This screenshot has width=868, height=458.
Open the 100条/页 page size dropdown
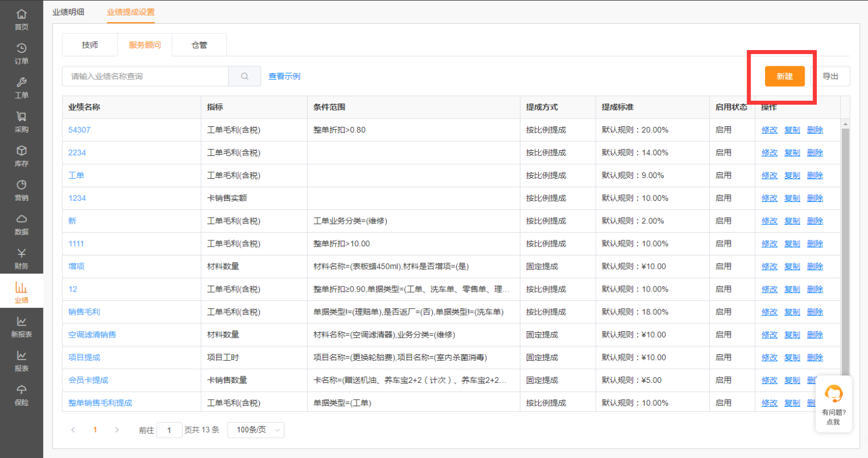(x=256, y=430)
